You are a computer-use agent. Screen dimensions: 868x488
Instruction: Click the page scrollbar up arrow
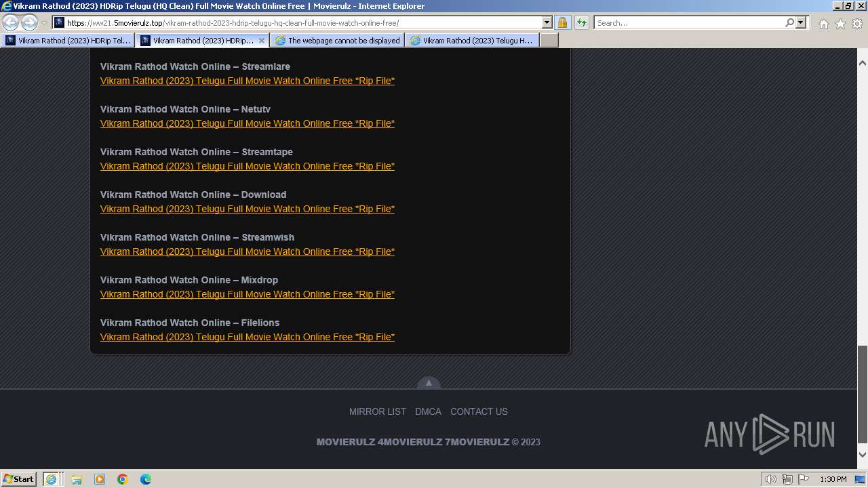pos(863,62)
